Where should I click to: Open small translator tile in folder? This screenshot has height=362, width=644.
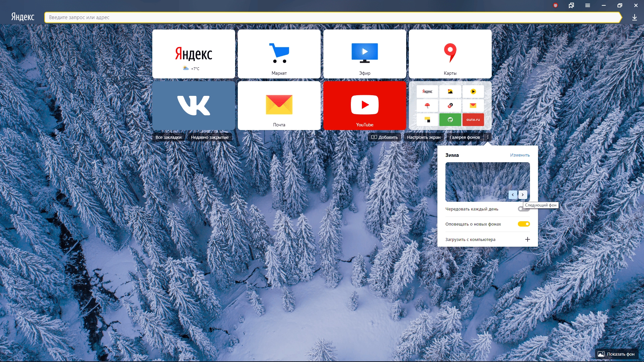tap(450, 106)
